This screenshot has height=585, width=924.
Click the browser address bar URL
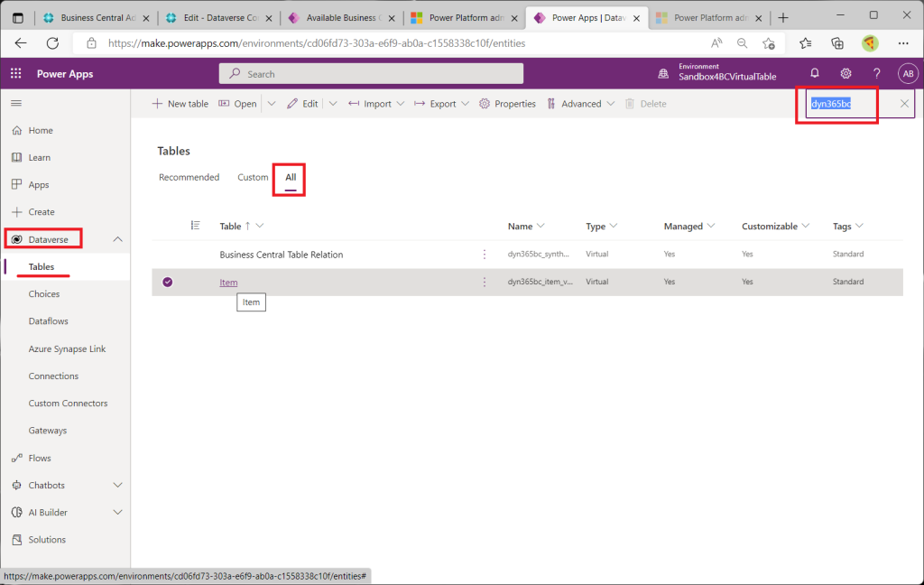(317, 43)
